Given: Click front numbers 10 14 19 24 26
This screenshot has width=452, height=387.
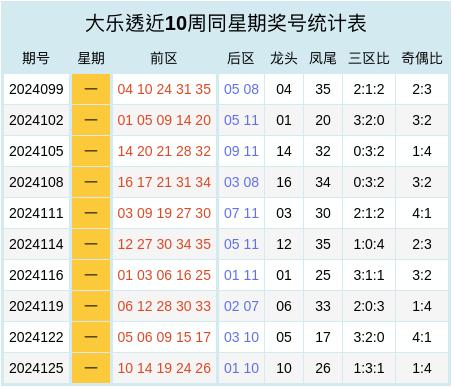Looking at the screenshot, I should tap(164, 368).
